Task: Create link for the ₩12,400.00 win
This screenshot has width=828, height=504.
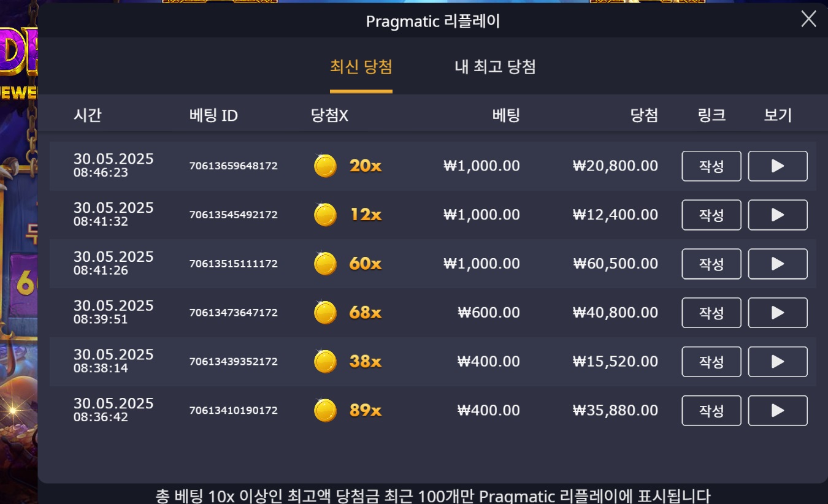Action: click(x=711, y=215)
